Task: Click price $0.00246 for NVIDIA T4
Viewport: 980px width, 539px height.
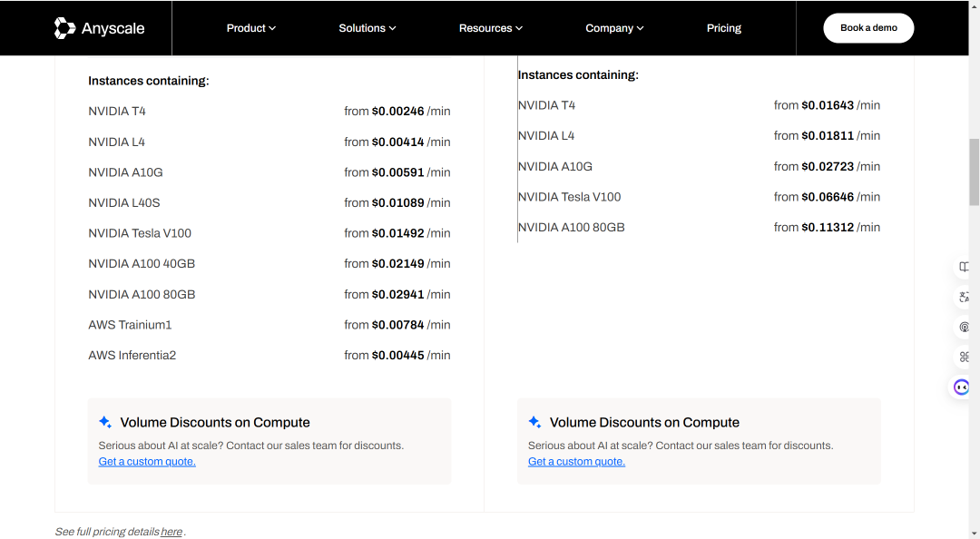Action: [397, 112]
